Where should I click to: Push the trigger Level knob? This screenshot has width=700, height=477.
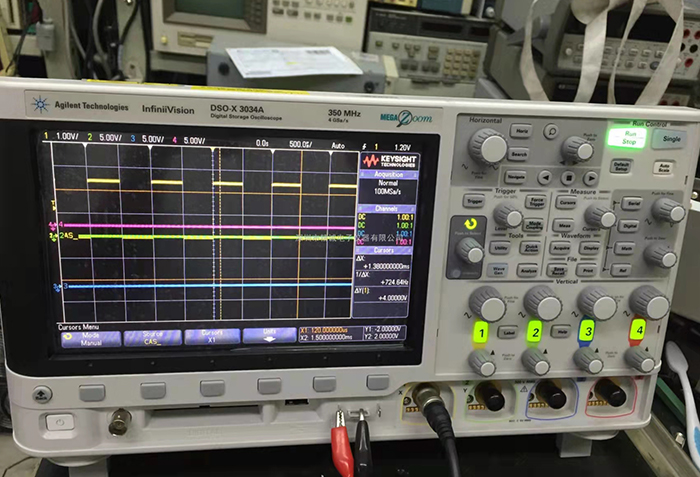coord(508,216)
